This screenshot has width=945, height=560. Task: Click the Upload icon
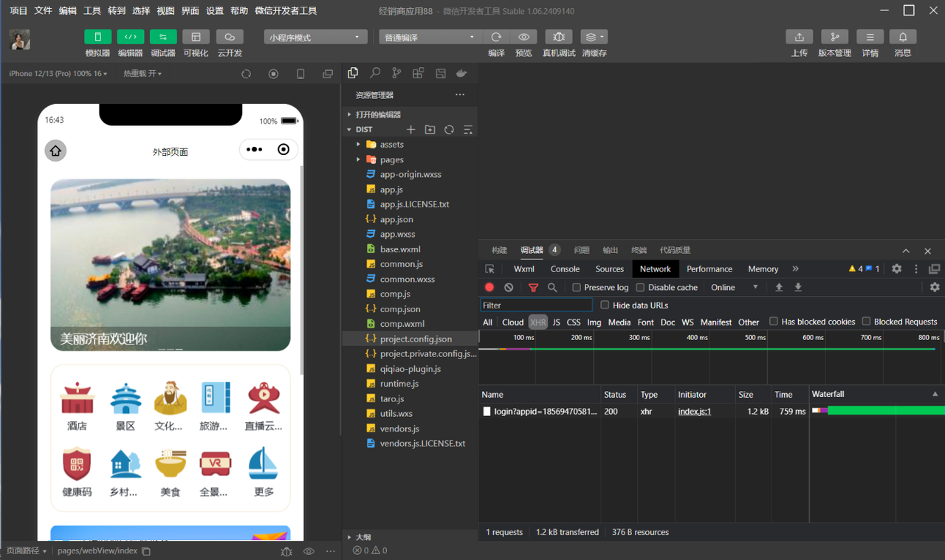799,37
